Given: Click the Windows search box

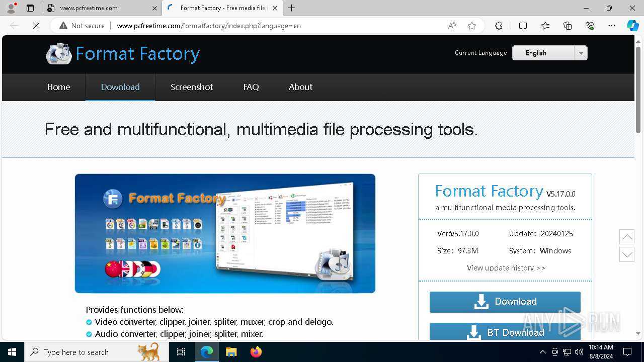Looking at the screenshot, I should point(97,352).
